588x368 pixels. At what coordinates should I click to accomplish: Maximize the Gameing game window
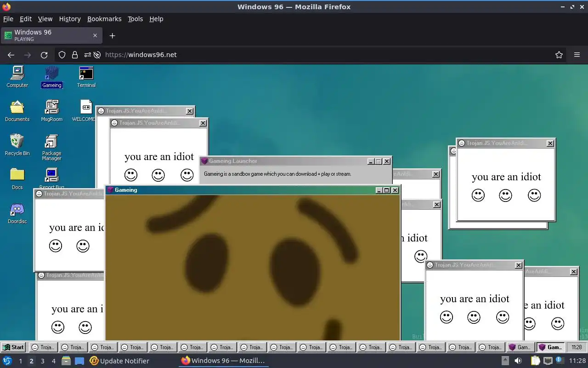pos(387,190)
